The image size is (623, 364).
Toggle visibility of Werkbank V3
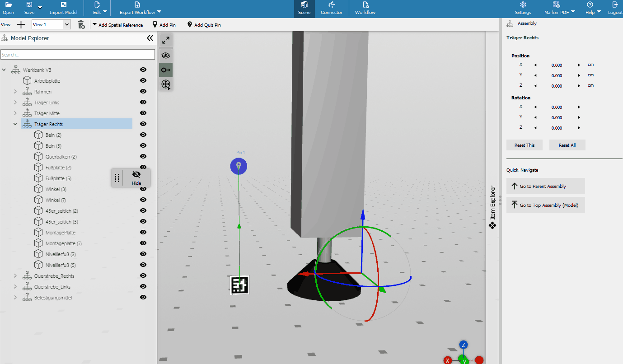point(143,70)
